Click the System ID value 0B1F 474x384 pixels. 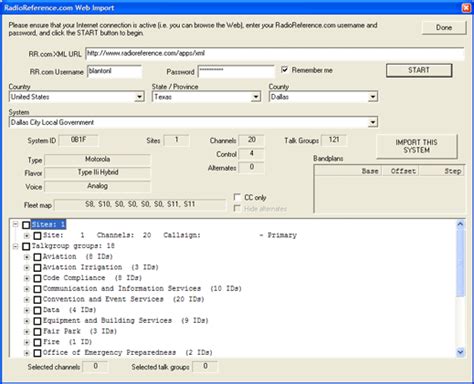pos(79,140)
